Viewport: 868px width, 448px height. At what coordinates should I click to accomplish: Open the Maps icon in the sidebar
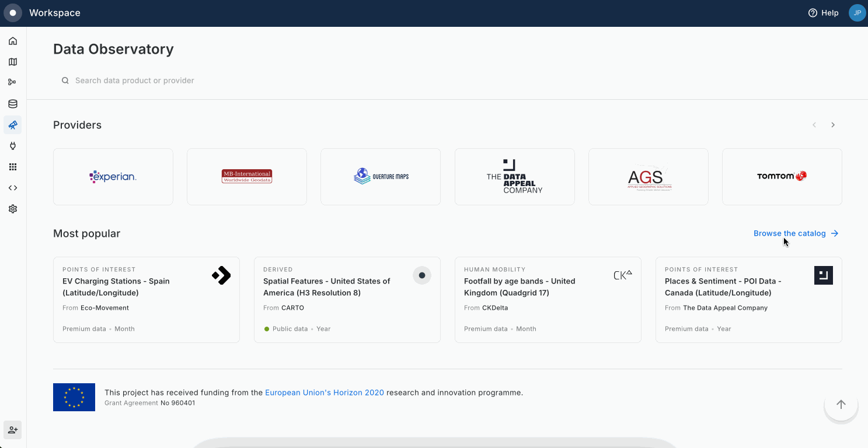[x=13, y=62]
